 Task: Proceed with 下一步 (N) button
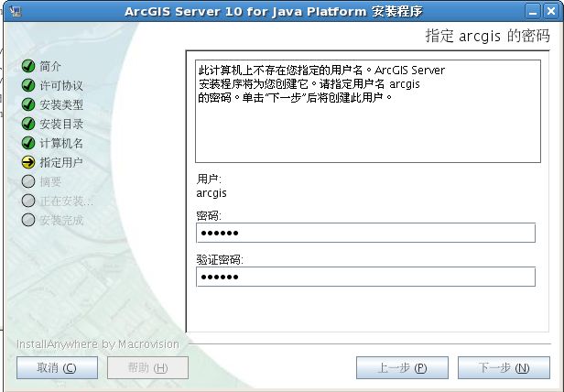(504, 367)
